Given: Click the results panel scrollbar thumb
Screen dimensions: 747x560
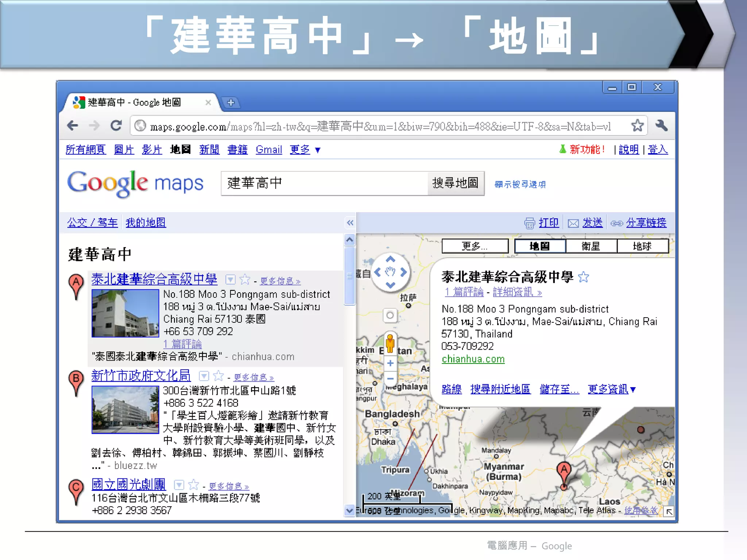Looking at the screenshot, I should [349, 275].
